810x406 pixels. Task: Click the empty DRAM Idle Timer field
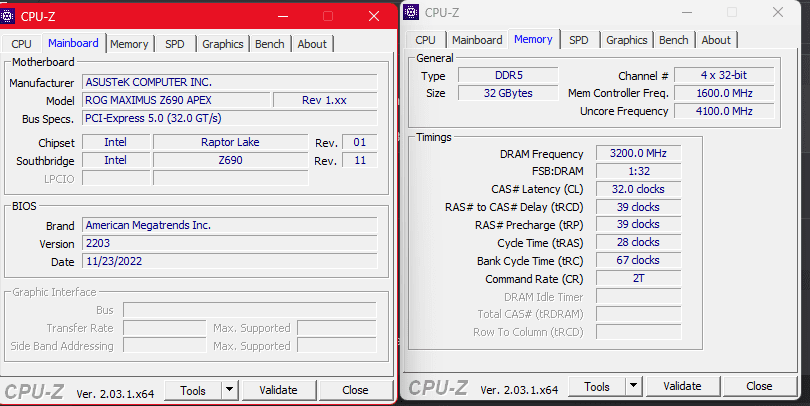pyautogui.click(x=638, y=296)
